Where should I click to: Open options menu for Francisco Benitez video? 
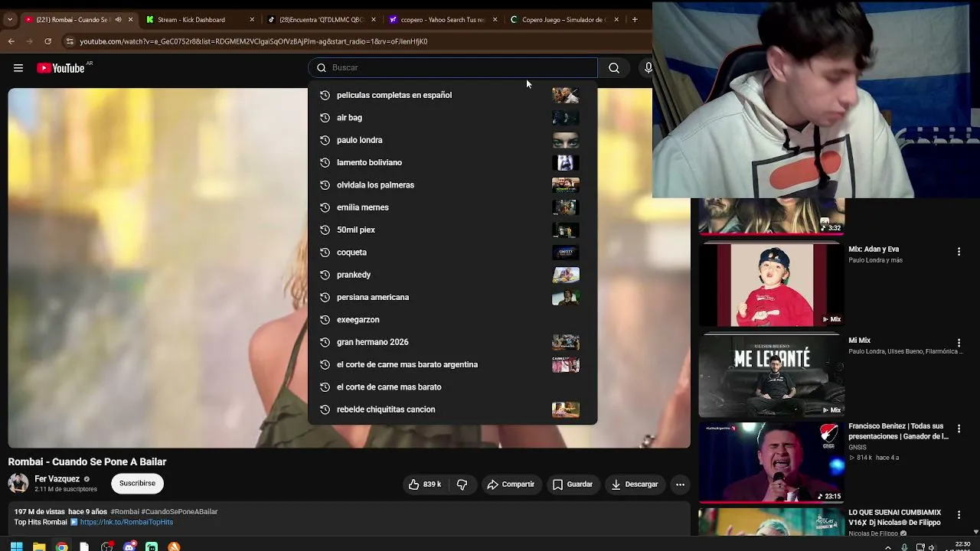pyautogui.click(x=959, y=429)
